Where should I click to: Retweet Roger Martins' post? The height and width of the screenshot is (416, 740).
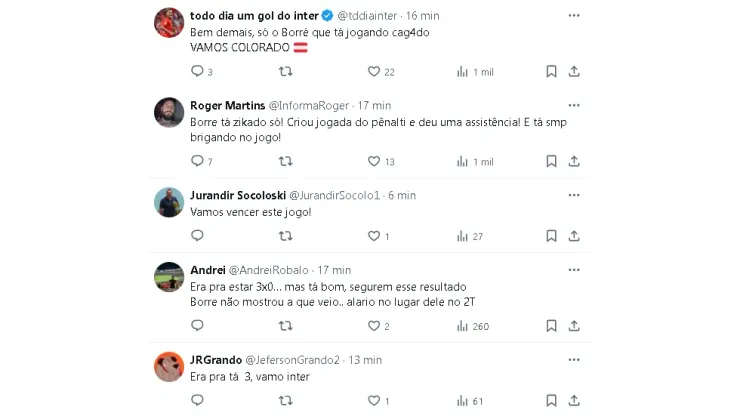click(x=285, y=161)
